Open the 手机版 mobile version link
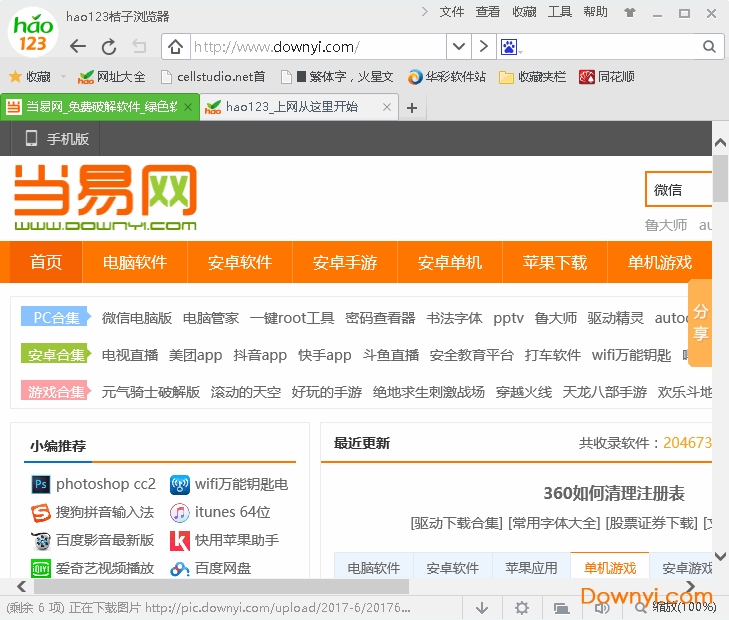 click(57, 139)
